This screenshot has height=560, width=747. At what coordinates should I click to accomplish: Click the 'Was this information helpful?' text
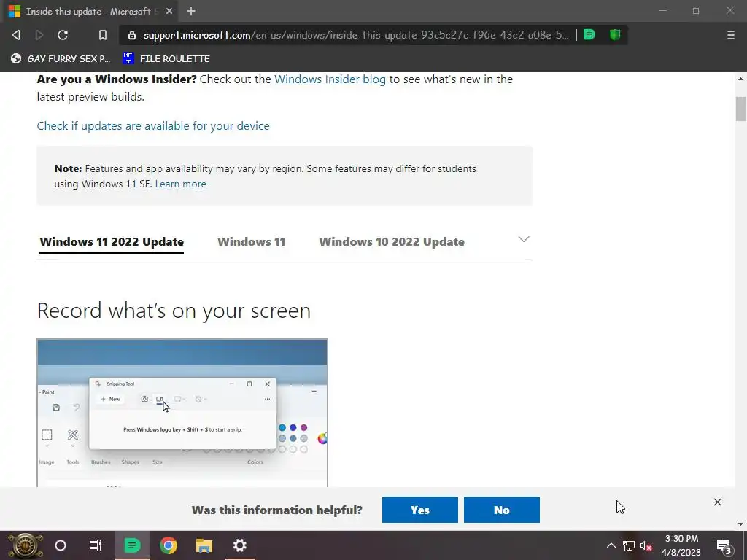[276, 510]
